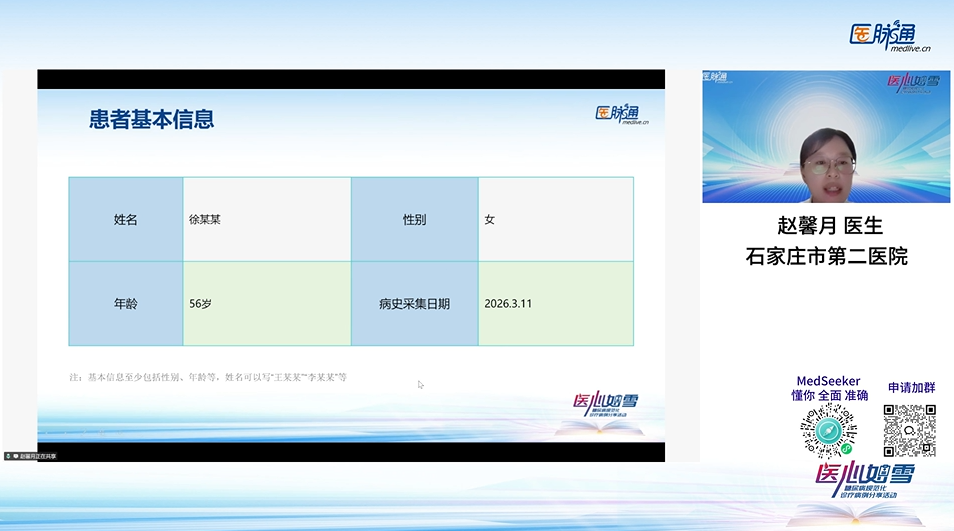Click the 申请加群 QR code
The image size is (954, 531).
pyautogui.click(x=910, y=431)
